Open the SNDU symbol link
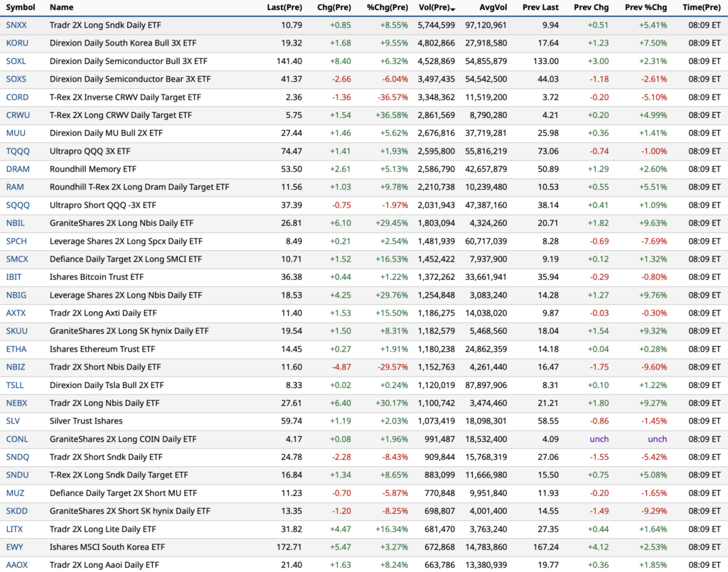 18,475
